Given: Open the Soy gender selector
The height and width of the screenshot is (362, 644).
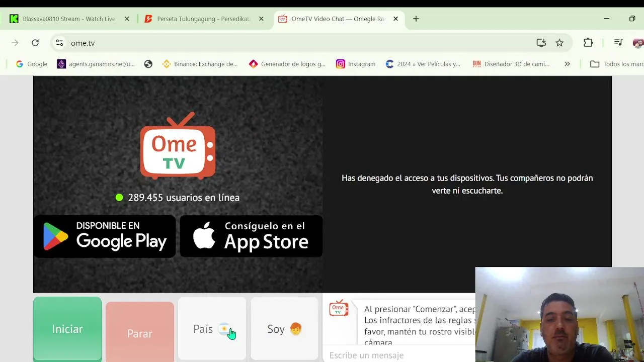Looking at the screenshot, I should [x=284, y=329].
